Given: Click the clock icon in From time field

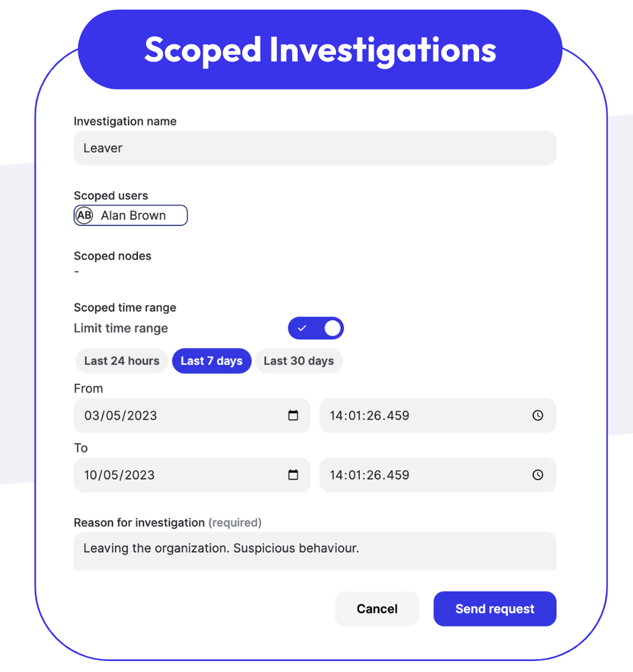Looking at the screenshot, I should [537, 416].
